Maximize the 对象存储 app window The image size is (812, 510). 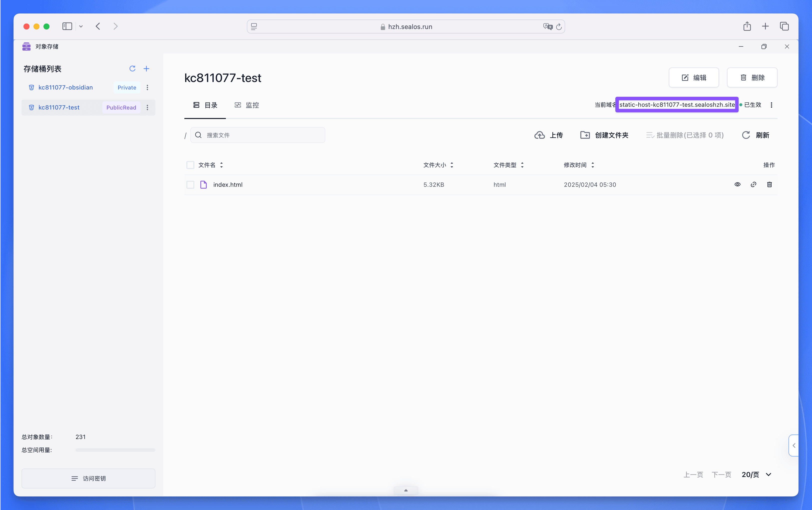(764, 46)
